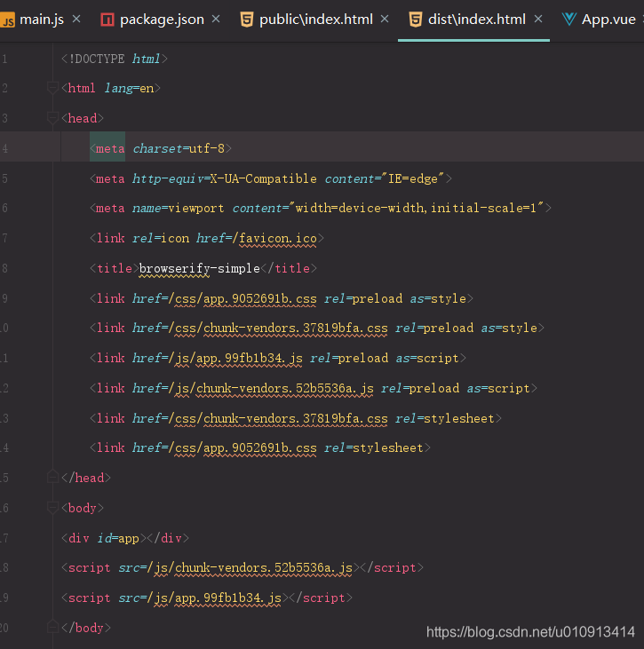644x649 pixels.
Task: Click /css/app.9052691b.css in the preload link
Action: [242, 299]
